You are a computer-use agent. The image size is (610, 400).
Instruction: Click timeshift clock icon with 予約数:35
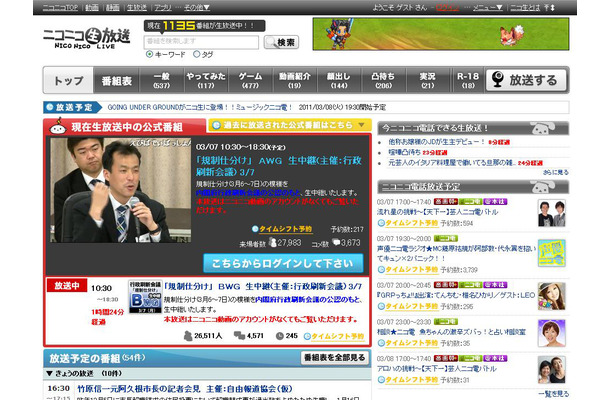point(381,343)
